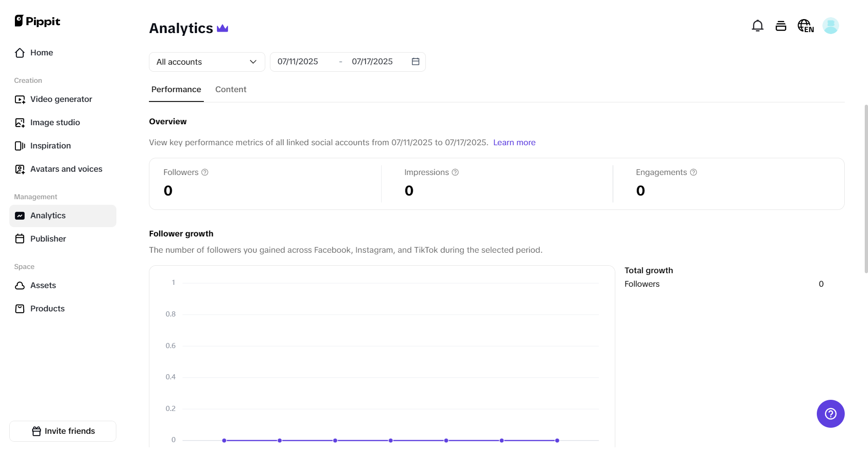Open the date range calendar picker
Screen dimensions: 868x451
pyautogui.click(x=416, y=61)
